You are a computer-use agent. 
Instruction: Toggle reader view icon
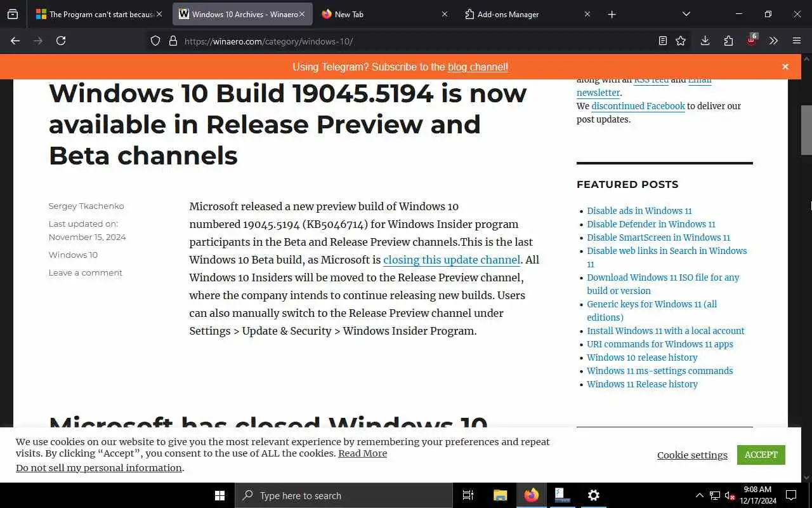(x=663, y=41)
